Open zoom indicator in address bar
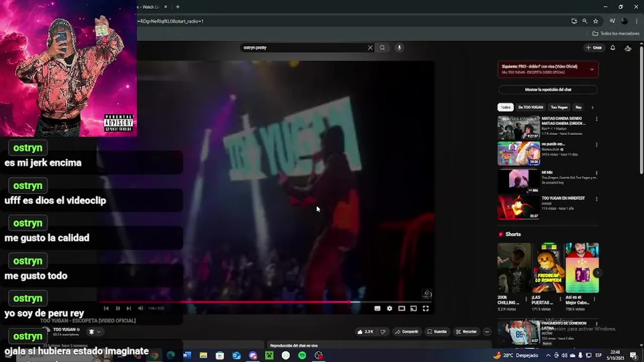Image resolution: width=644 pixels, height=362 pixels. coord(585,21)
